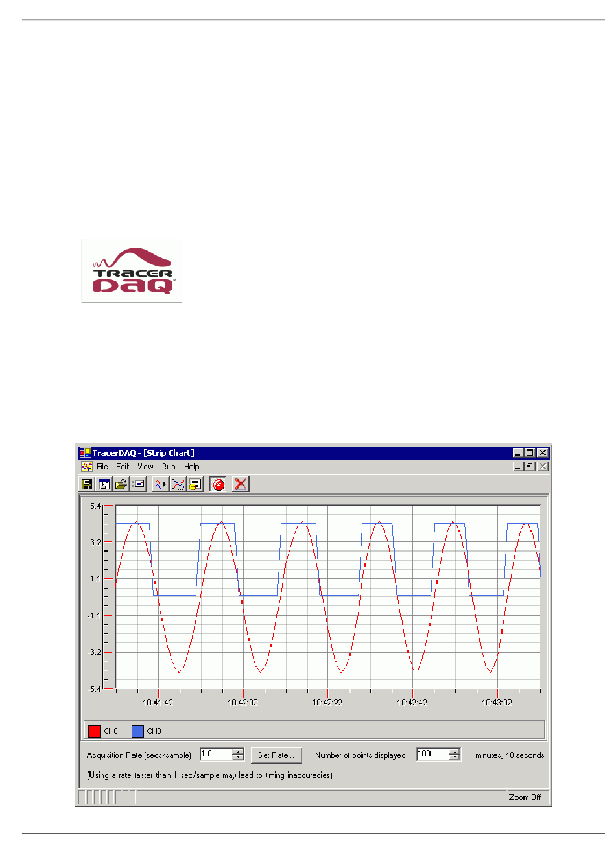616x855 pixels.
Task: Click the crossed-lines chart toolbar icon
Action: click(178, 484)
